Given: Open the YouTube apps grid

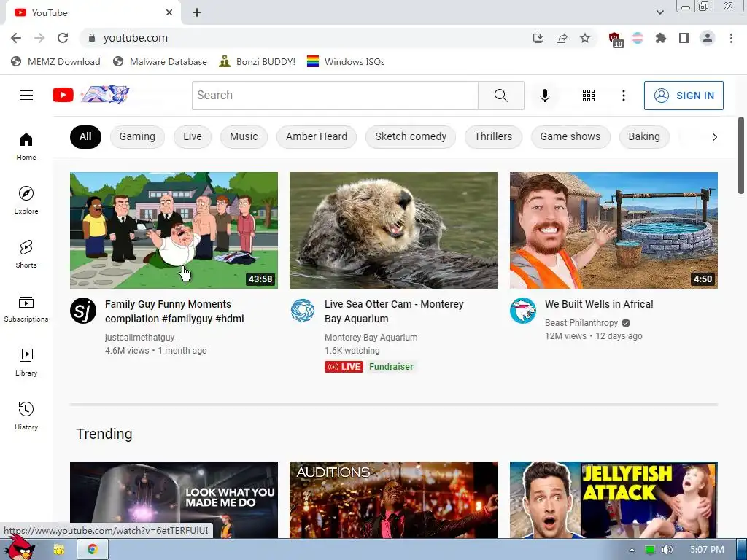Looking at the screenshot, I should pos(589,96).
